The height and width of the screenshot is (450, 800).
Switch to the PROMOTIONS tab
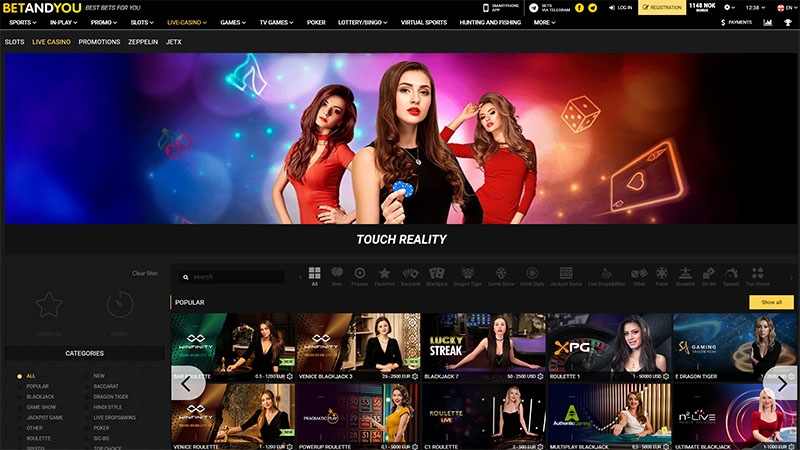pyautogui.click(x=99, y=42)
